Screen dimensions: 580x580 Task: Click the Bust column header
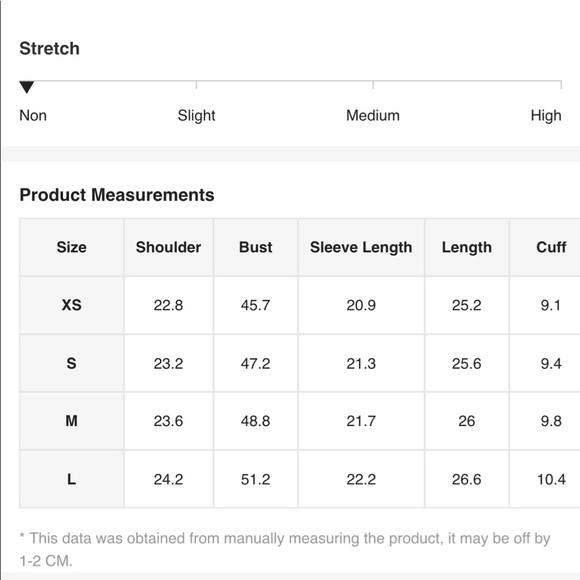[x=256, y=247]
